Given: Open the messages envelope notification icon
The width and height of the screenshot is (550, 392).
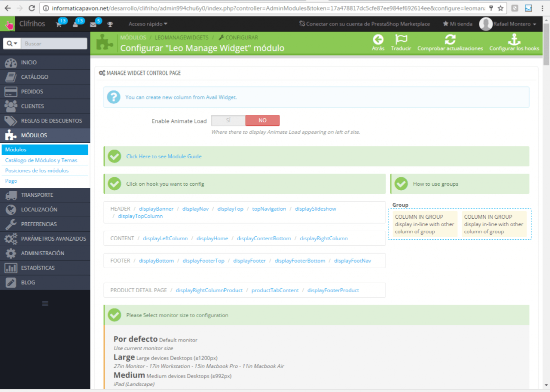Looking at the screenshot, I should (93, 24).
